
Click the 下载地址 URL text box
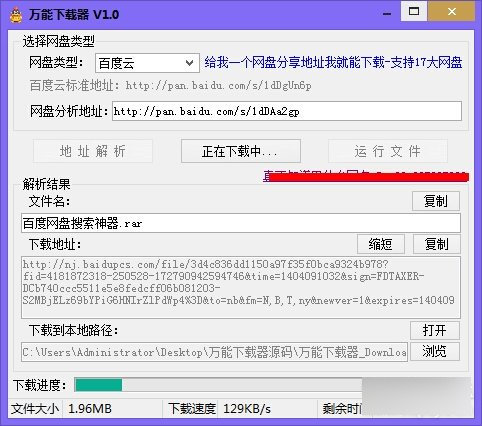coord(241,287)
